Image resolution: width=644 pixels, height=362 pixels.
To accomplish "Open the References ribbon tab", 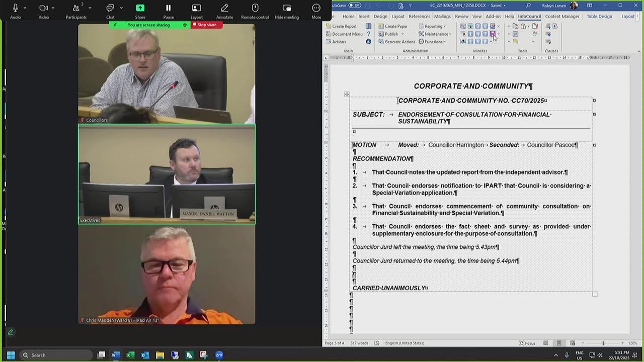I will pyautogui.click(x=419, y=16).
